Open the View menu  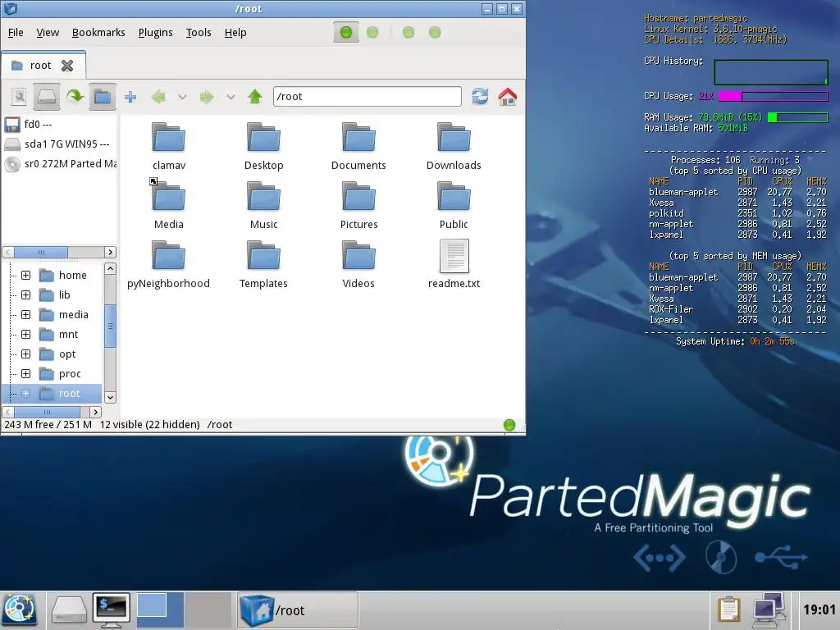point(48,33)
